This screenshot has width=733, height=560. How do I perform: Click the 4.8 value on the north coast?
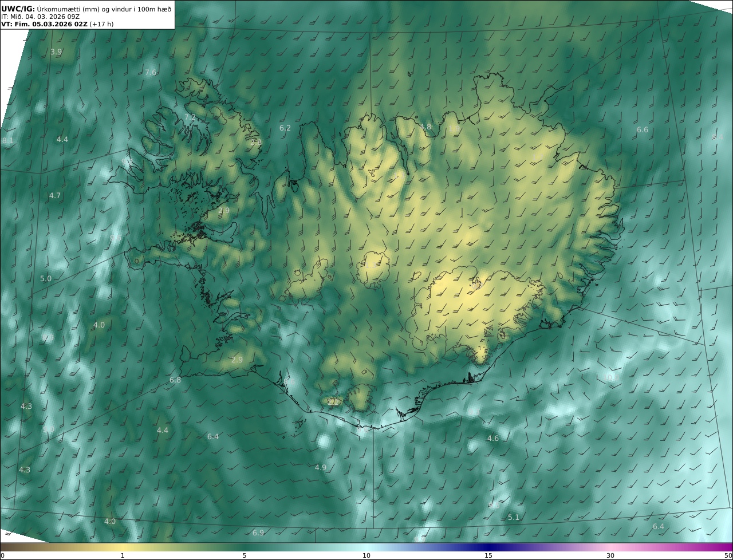pyautogui.click(x=425, y=127)
